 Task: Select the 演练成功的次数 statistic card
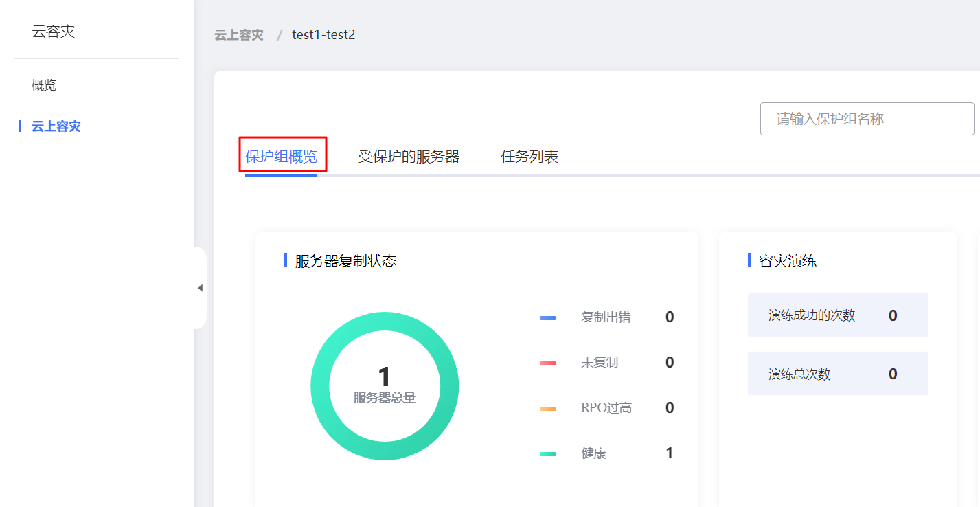(838, 315)
